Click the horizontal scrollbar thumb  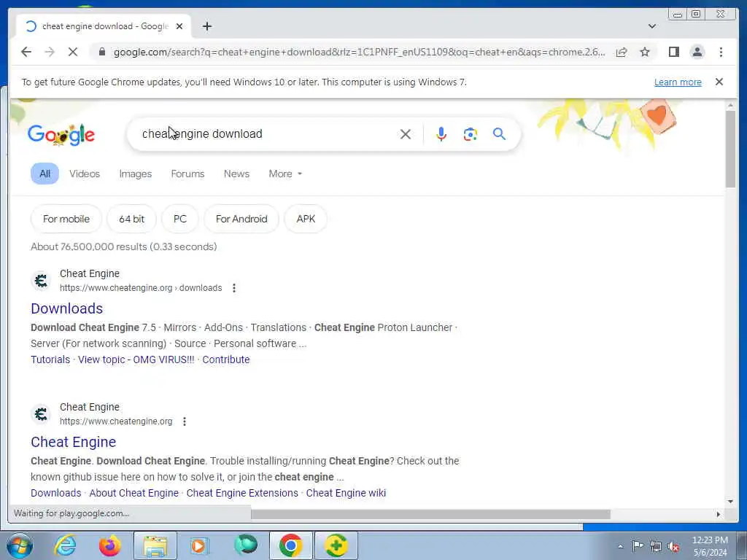430,514
